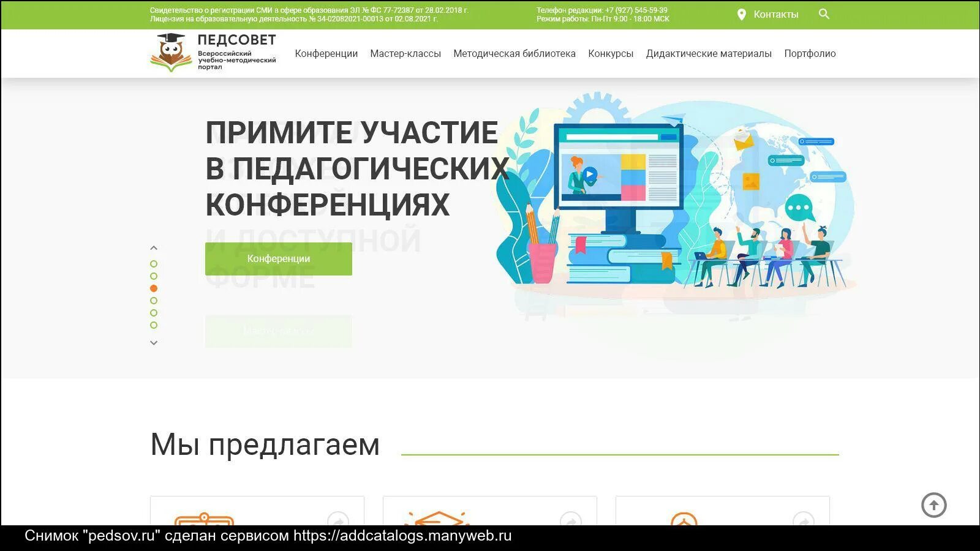The width and height of the screenshot is (980, 551).
Task: Click the phone number +7 (927) 545-59-39
Action: pos(637,10)
